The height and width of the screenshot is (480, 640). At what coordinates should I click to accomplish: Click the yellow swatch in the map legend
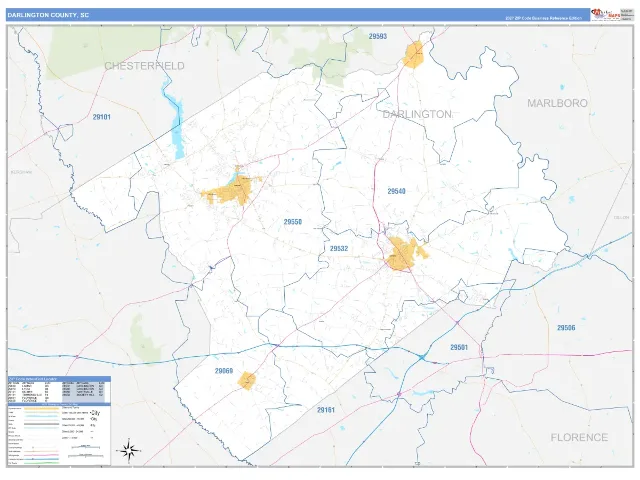coord(42,409)
